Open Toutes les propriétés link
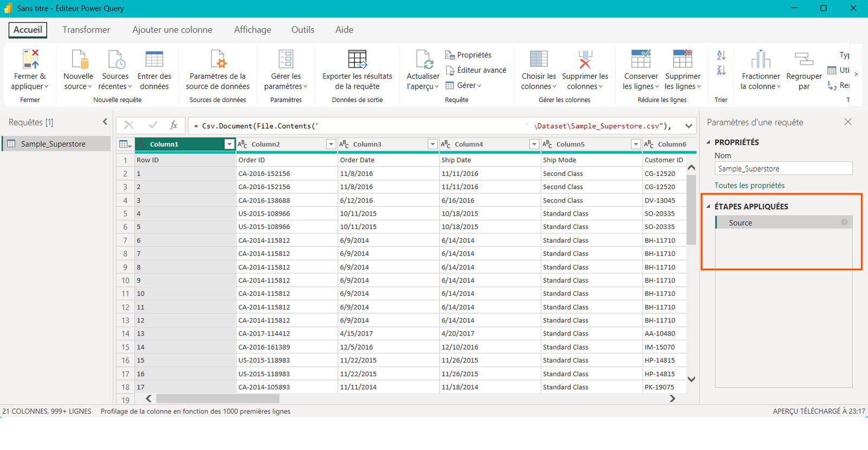This screenshot has width=868, height=450. (x=750, y=186)
